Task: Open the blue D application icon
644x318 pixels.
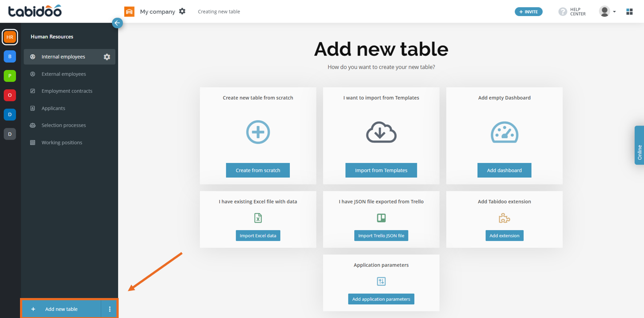Action: click(x=10, y=115)
